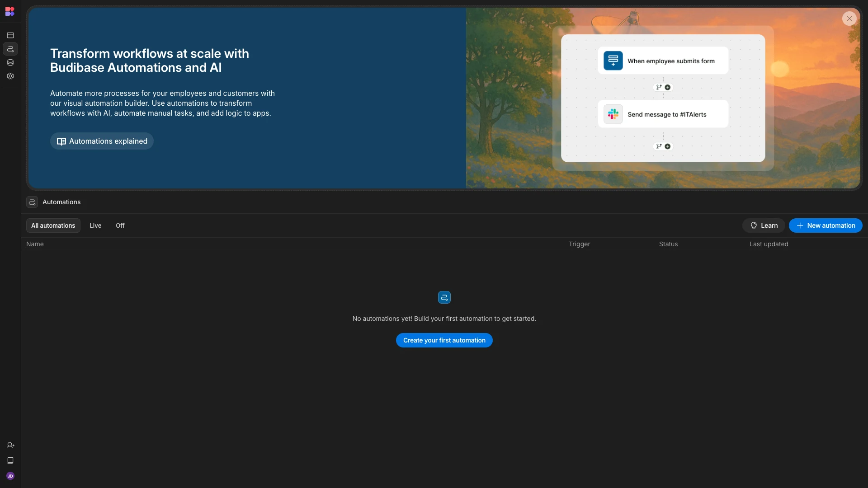Click the Last updated column header
This screenshot has height=488, width=868.
(x=769, y=244)
